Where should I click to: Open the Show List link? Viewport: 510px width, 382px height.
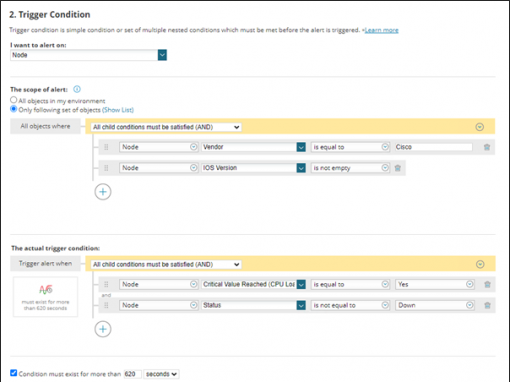[118, 110]
